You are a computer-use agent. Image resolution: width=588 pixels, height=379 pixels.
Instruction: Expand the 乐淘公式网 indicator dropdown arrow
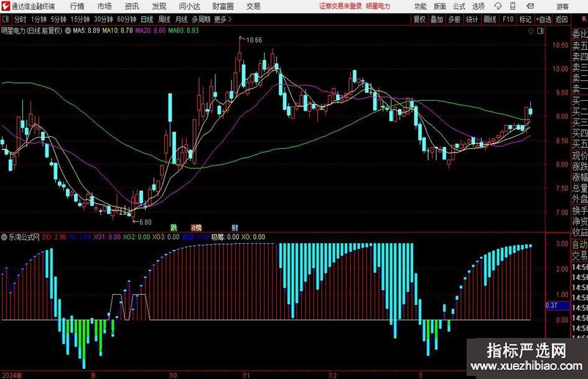(4, 237)
